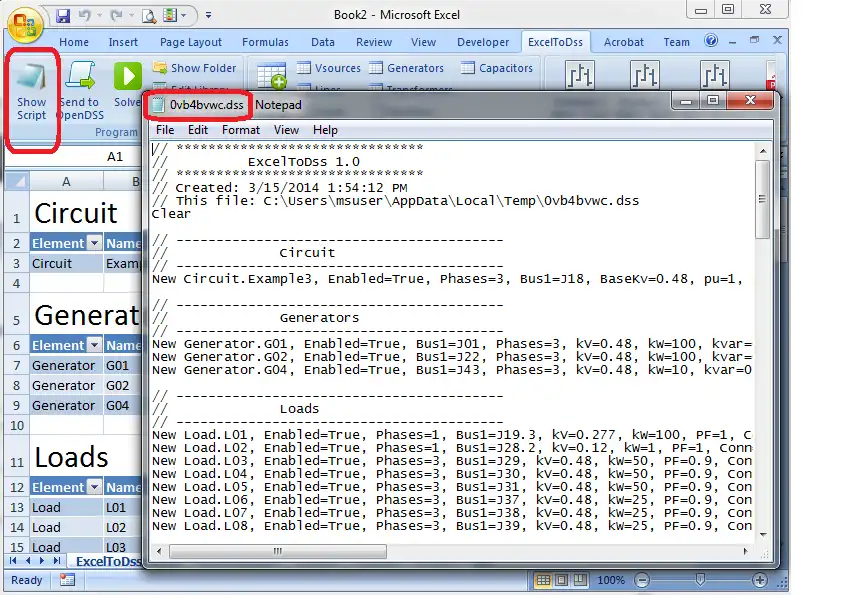The image size is (846, 595).
Task: Click the Show Script ribbon button
Action: [31, 92]
